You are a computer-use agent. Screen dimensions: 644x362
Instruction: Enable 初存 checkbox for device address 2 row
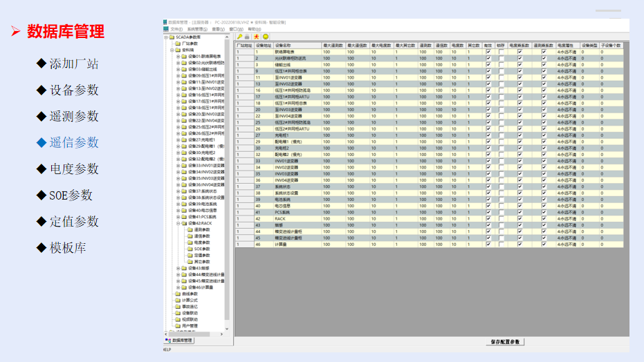pyautogui.click(x=502, y=58)
